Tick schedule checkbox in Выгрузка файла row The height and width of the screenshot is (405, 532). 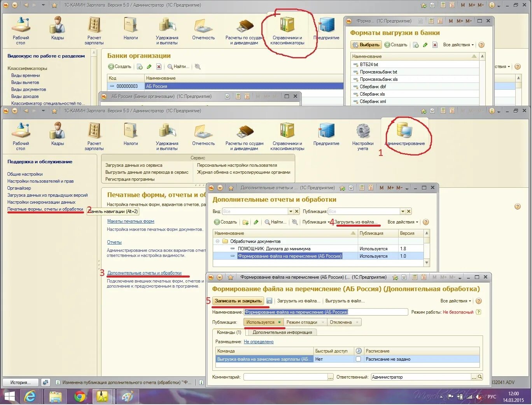tap(359, 359)
